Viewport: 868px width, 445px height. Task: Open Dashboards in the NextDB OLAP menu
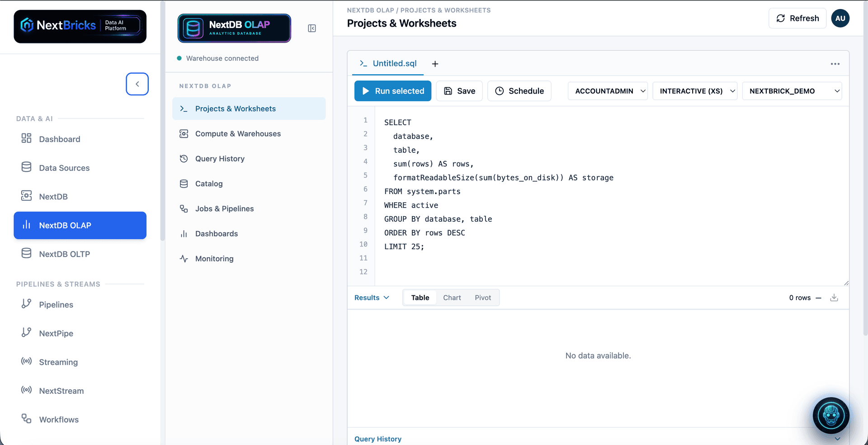[x=249, y=233]
